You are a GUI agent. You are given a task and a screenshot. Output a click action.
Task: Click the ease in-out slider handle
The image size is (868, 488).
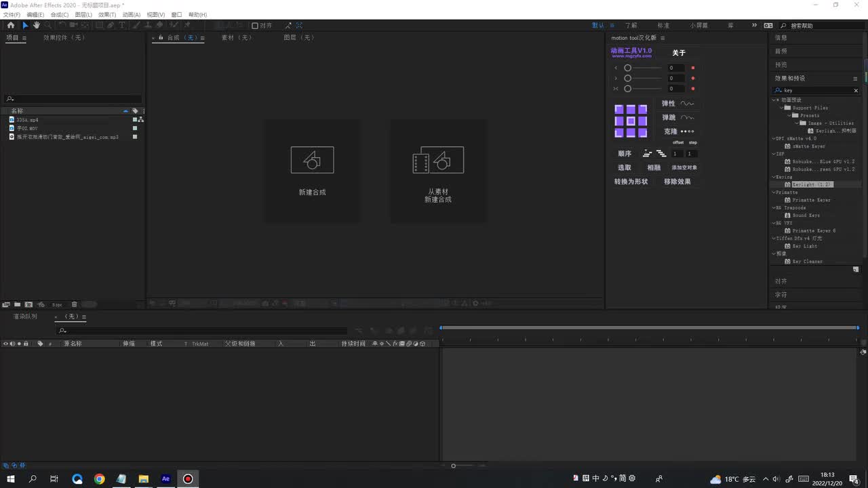click(628, 89)
